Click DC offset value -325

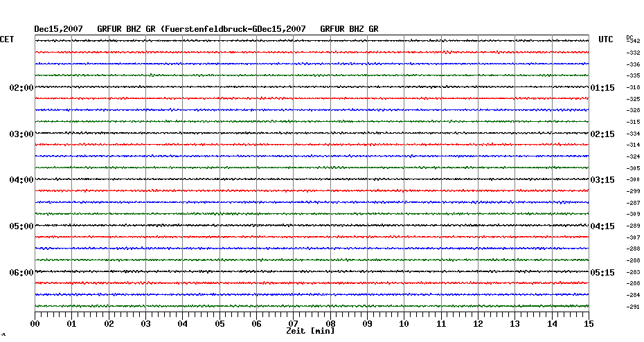(633, 100)
